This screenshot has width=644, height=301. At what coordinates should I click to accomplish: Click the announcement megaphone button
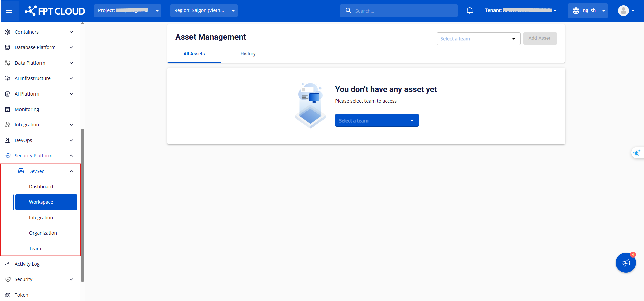pos(625,263)
